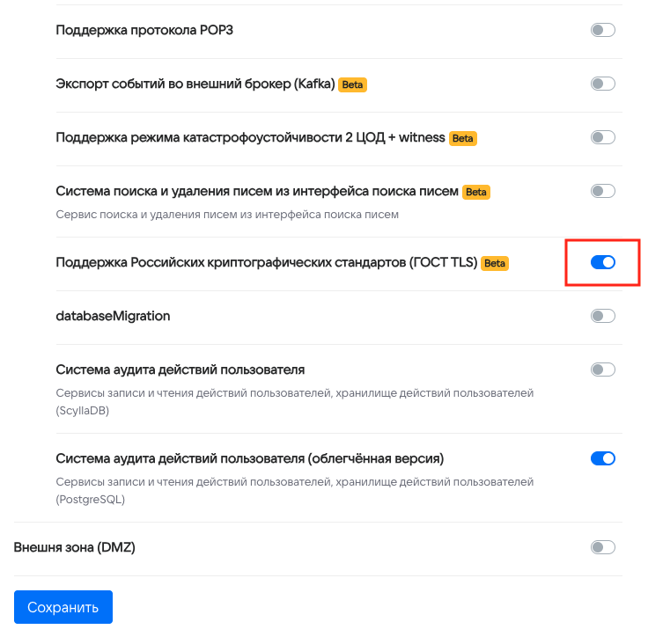Click the Поддержка протокола POP3 label
This screenshot has height=644, width=648.
pos(144,31)
